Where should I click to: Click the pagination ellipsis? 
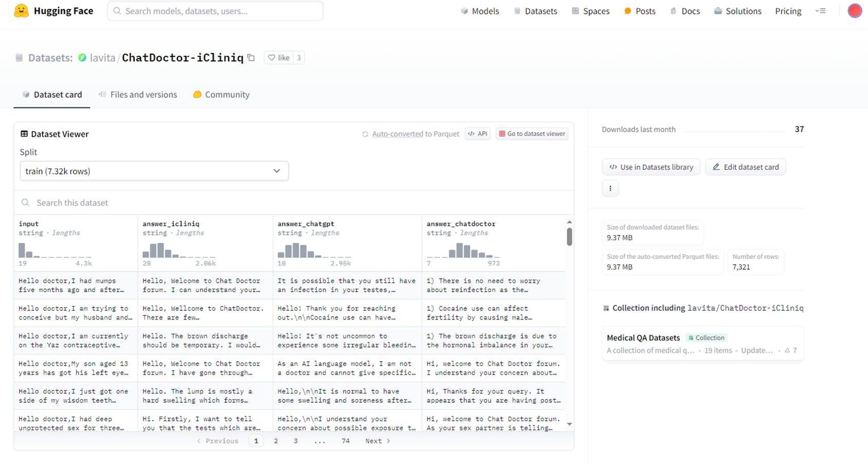(x=320, y=441)
